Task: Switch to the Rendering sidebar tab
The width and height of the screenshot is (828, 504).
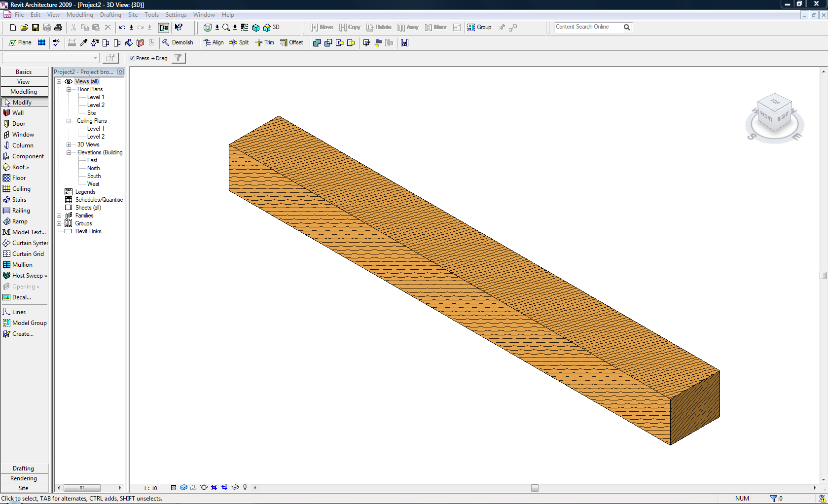Action: (24, 478)
